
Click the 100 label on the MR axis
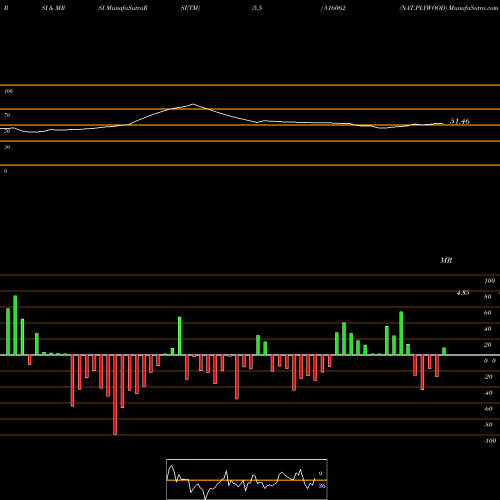(x=489, y=281)
